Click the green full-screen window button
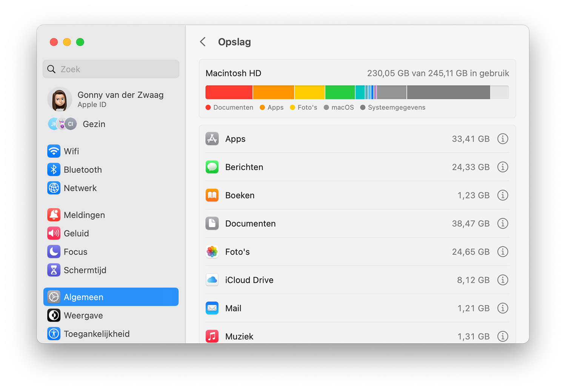Viewport: 566px width, 392px height. (x=80, y=42)
